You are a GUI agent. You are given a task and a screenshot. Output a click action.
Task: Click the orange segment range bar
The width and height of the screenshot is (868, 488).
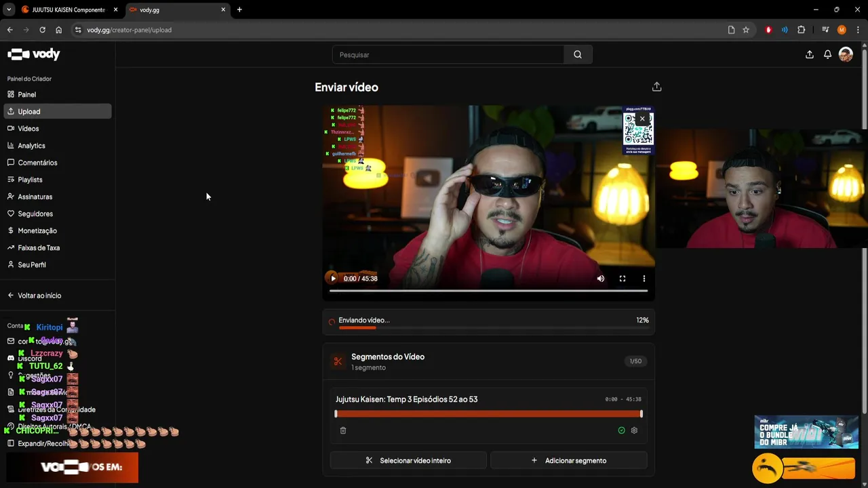point(488,413)
